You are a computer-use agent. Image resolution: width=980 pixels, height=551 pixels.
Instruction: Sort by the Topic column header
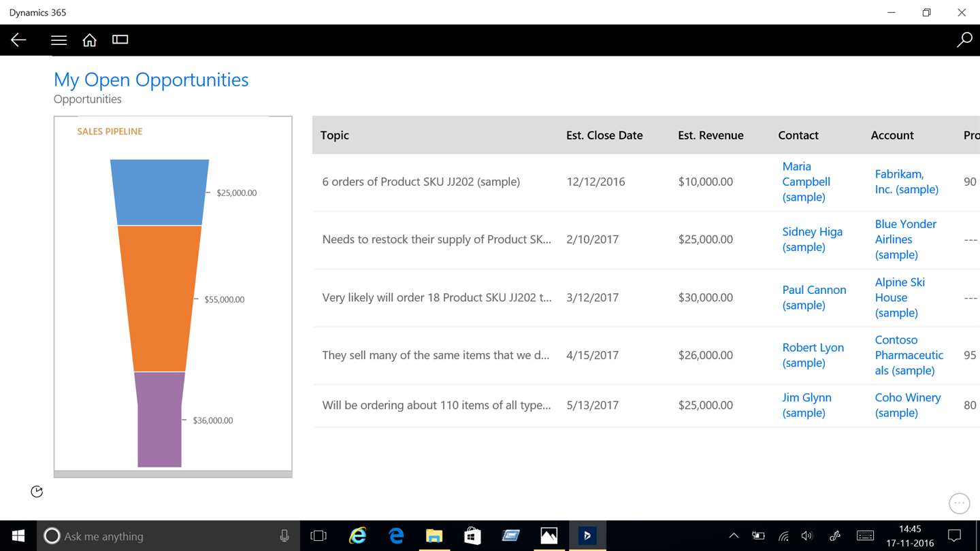(x=335, y=135)
